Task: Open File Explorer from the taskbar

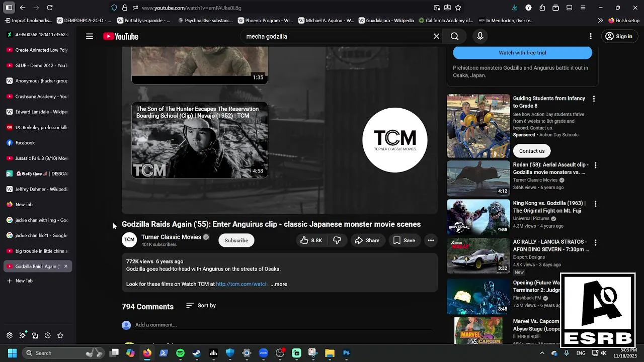Action: [330, 353]
